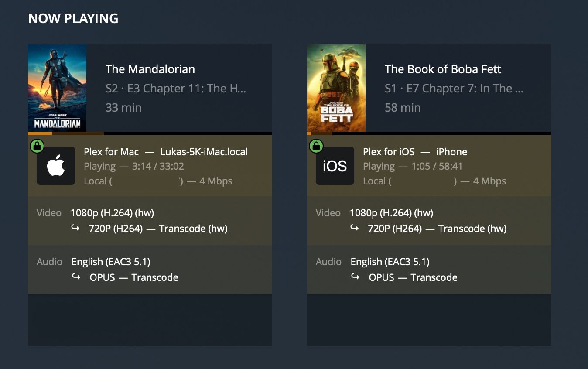Click the Boba Fett playback progress bar

(x=429, y=133)
